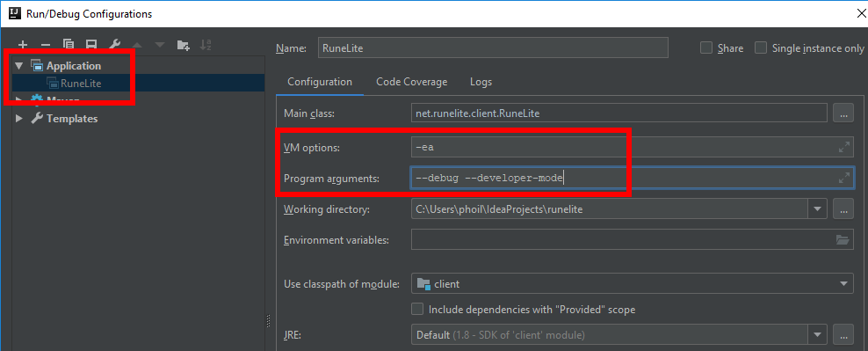Browse for main class with ellipsis button
This screenshot has height=351, width=868.
coord(843,113)
